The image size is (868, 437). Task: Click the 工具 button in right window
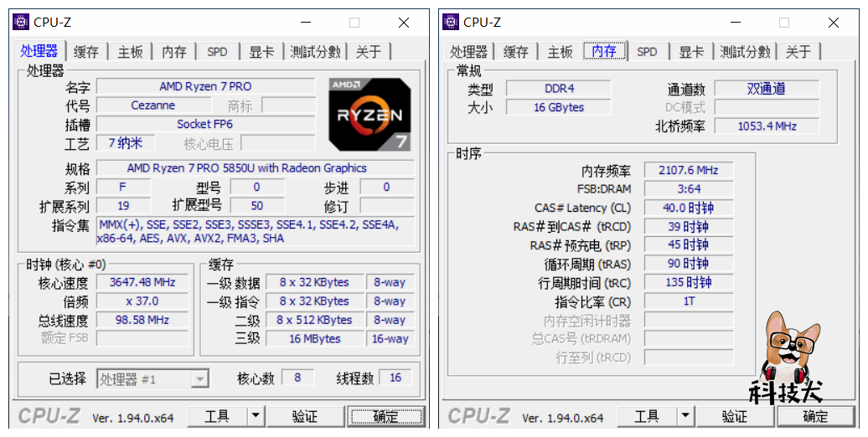click(647, 416)
